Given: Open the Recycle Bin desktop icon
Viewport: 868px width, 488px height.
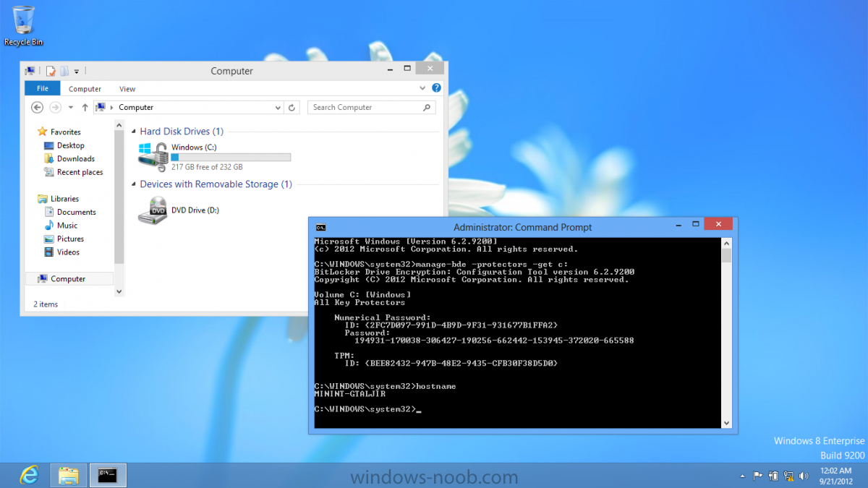Looking at the screenshot, I should pyautogui.click(x=23, y=25).
